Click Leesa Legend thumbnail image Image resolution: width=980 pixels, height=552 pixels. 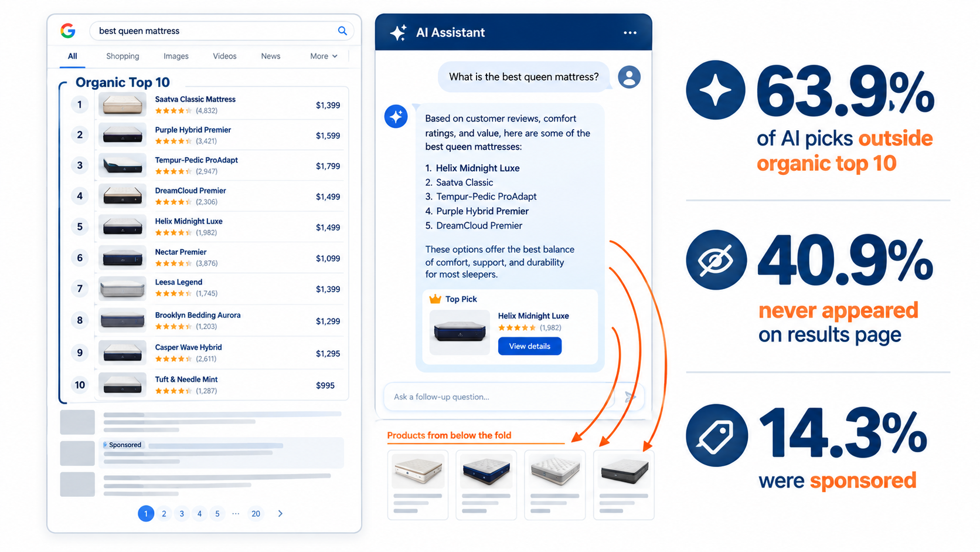click(122, 288)
